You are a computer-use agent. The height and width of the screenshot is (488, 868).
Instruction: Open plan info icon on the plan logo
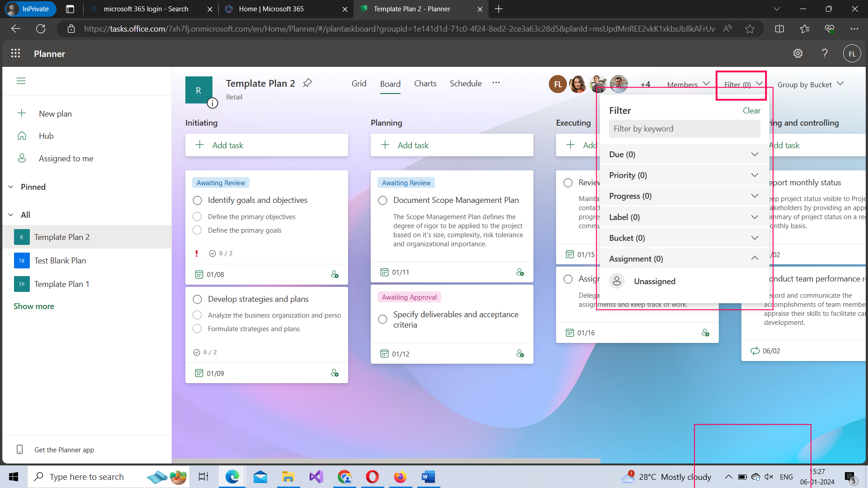coord(212,103)
